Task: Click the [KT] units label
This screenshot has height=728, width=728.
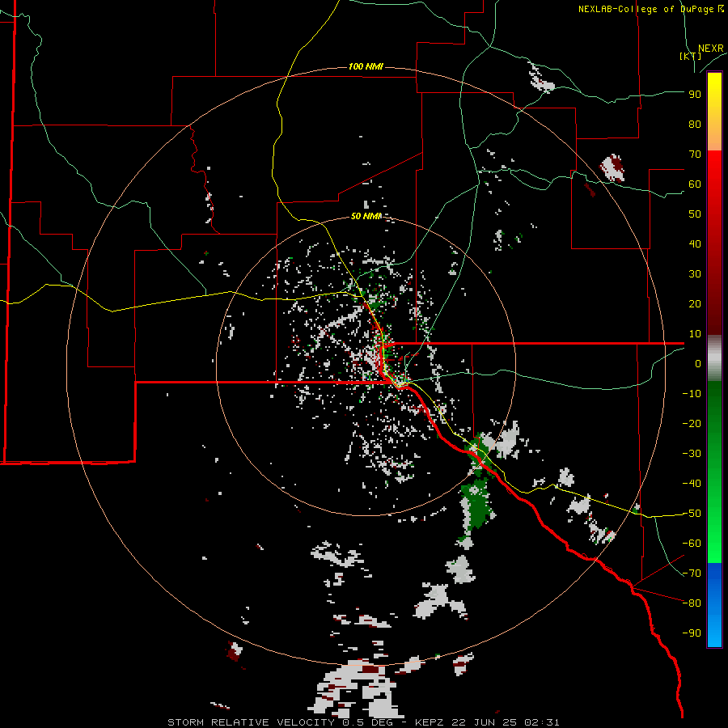Action: pos(690,56)
